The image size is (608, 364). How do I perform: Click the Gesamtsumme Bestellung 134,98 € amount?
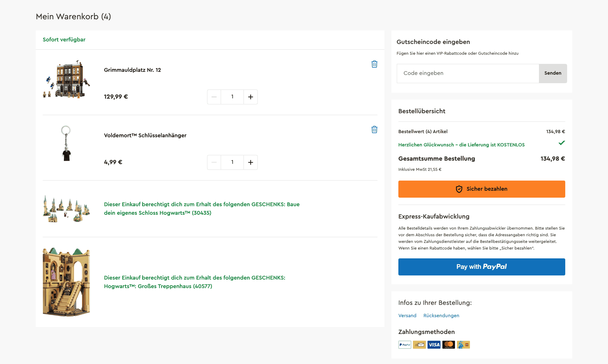(553, 159)
